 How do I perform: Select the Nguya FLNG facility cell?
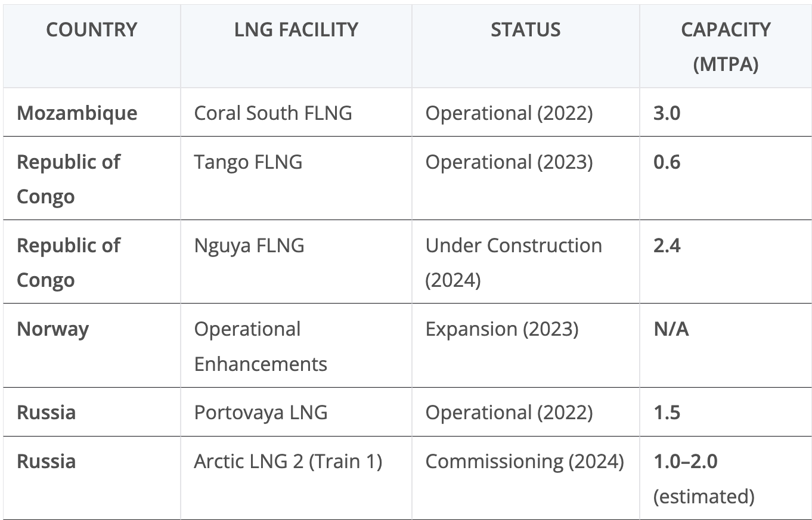tap(296, 262)
